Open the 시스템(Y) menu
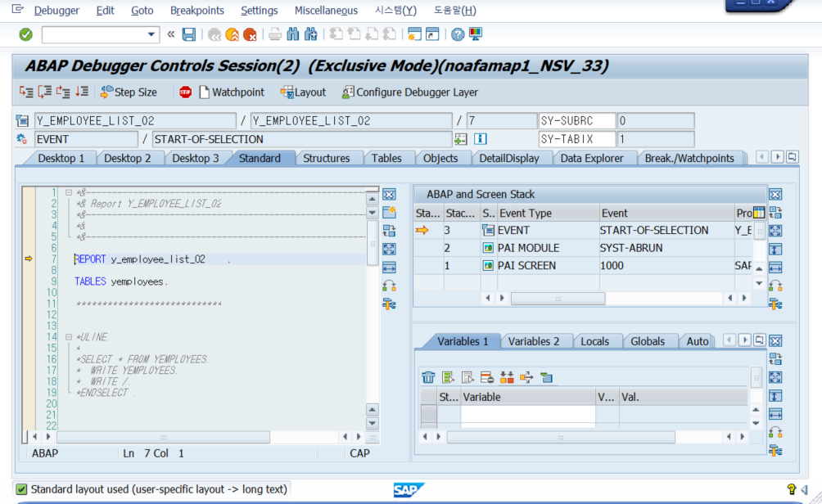822x504 pixels. coord(395,11)
